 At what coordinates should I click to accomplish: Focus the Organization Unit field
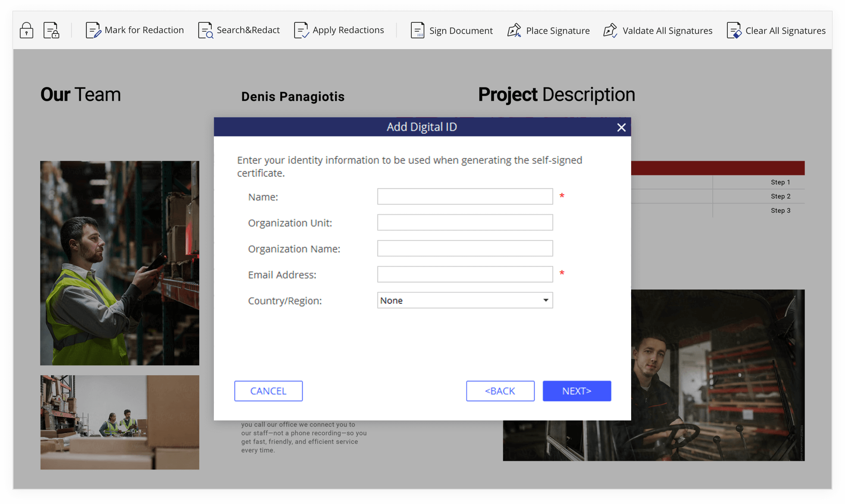(465, 222)
